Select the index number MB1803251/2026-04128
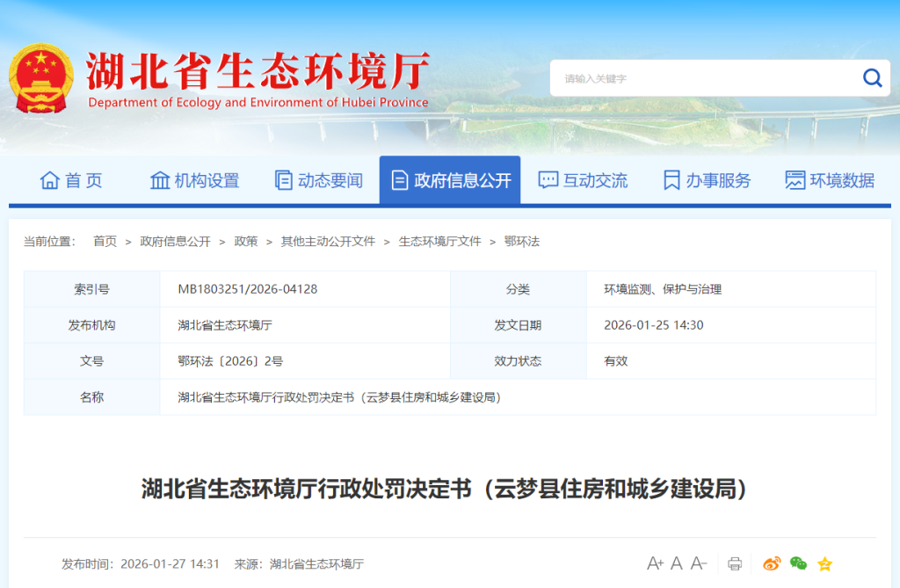900x588 pixels. click(247, 289)
